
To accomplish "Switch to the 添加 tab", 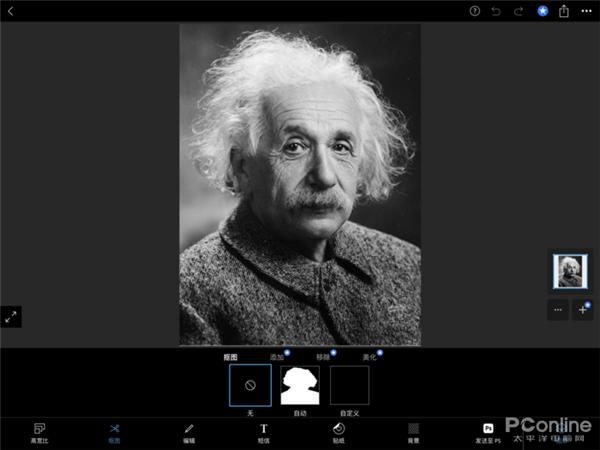I will point(277,357).
